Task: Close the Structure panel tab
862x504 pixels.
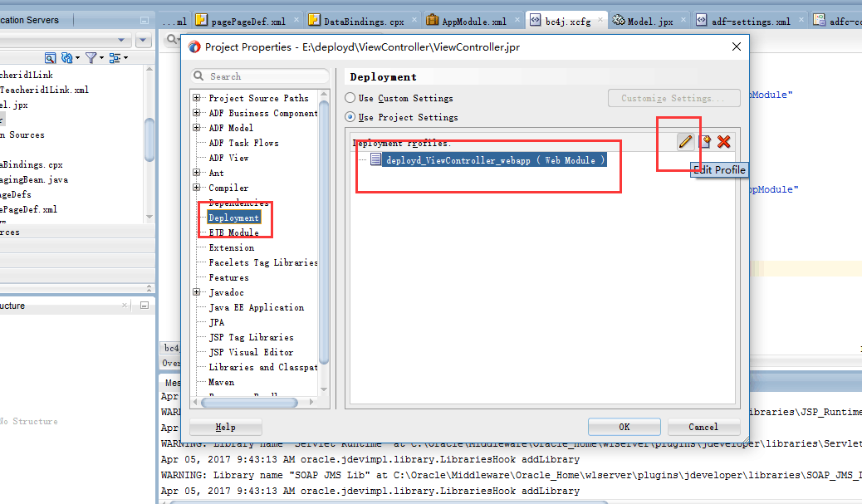Action: pos(125,305)
